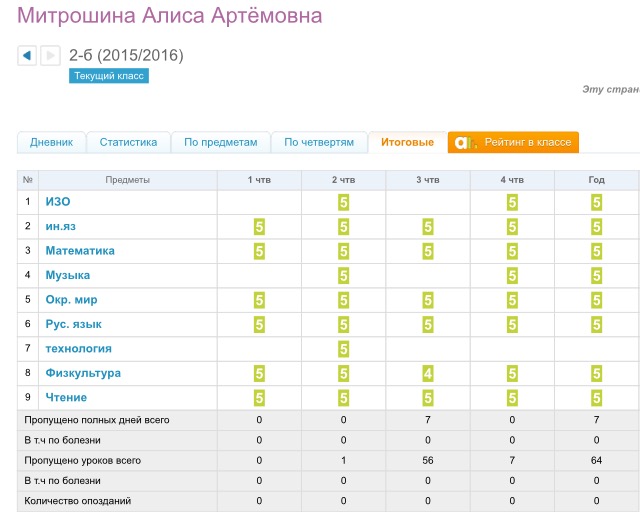Screen dimensions: 640x515
Task: Click the ИЗО yearly grade badge in Год column
Action: (x=596, y=202)
